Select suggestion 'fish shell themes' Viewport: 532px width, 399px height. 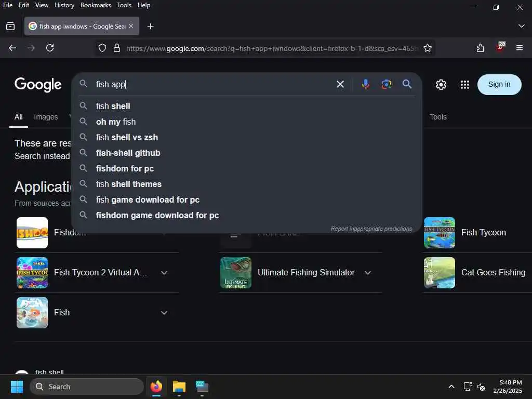click(247, 184)
